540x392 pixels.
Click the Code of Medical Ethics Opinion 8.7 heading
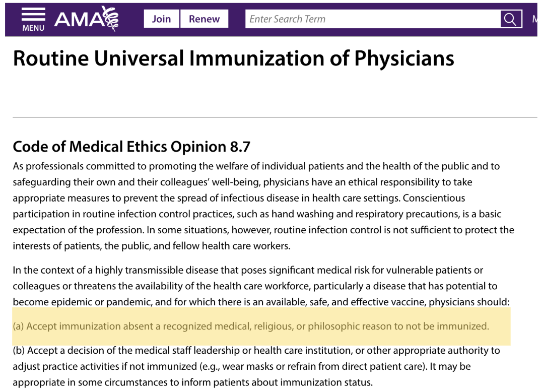(x=131, y=147)
